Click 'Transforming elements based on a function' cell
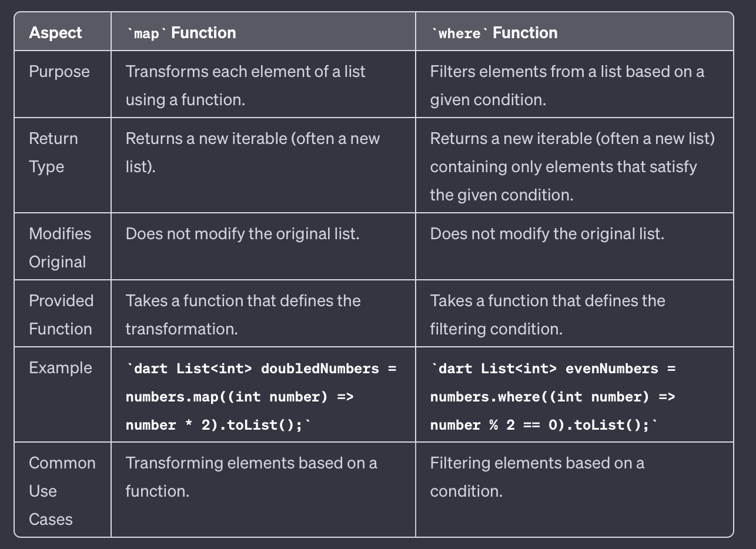The height and width of the screenshot is (549, 756). tap(252, 477)
